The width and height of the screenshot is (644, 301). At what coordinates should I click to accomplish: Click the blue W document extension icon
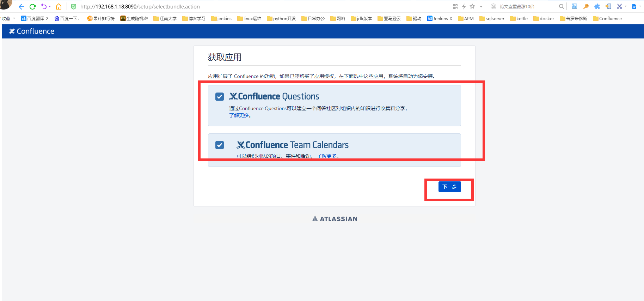pos(634,6)
